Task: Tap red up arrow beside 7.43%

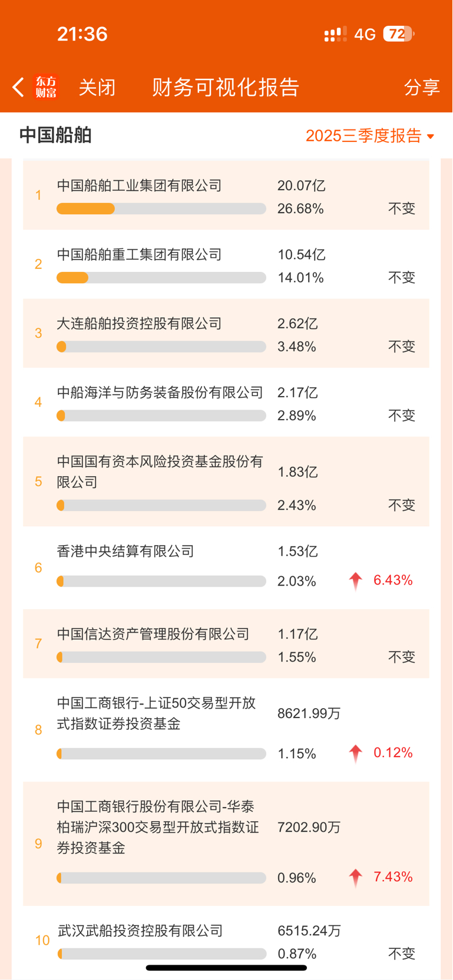Action: [x=355, y=878]
